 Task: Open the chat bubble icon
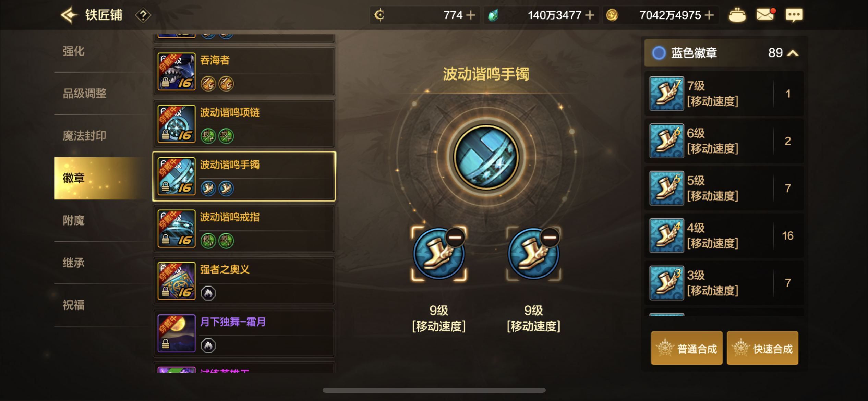tap(794, 15)
